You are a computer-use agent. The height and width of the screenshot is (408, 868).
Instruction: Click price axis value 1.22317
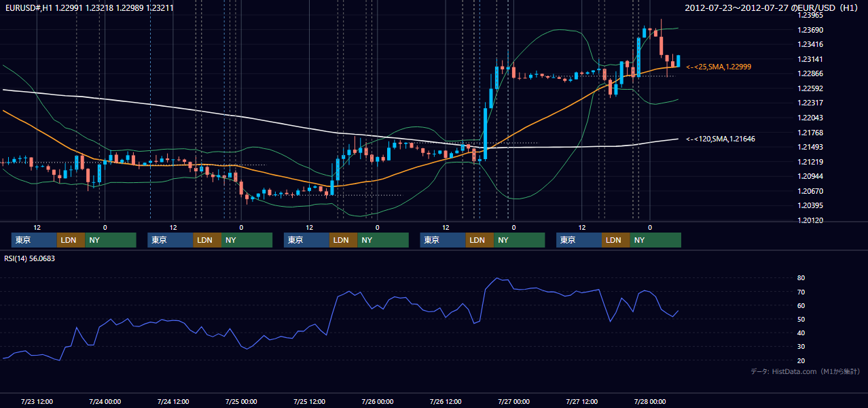point(810,103)
